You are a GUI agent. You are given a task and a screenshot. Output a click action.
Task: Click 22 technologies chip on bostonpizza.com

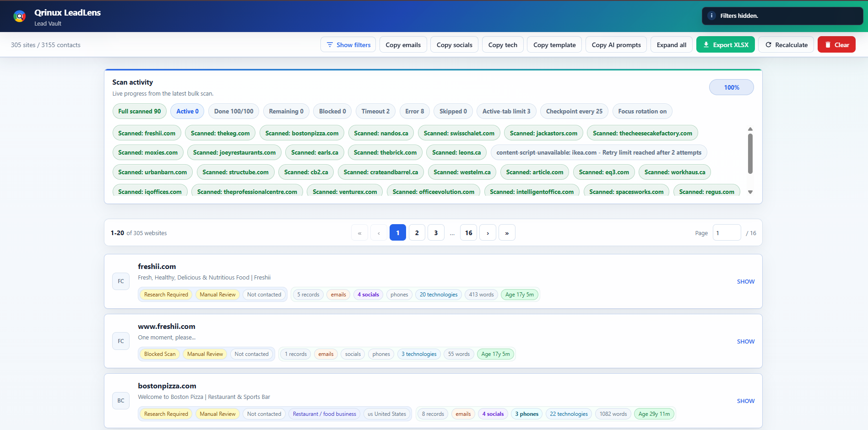pyautogui.click(x=569, y=414)
